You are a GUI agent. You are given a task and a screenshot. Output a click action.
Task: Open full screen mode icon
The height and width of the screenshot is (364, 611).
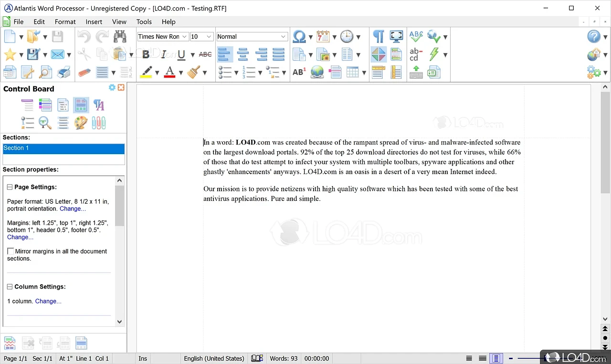tap(396, 36)
